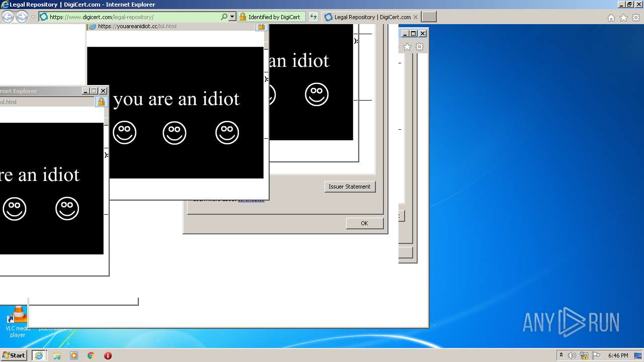
Task: Open Tools gear in the main IE window
Action: (635, 18)
